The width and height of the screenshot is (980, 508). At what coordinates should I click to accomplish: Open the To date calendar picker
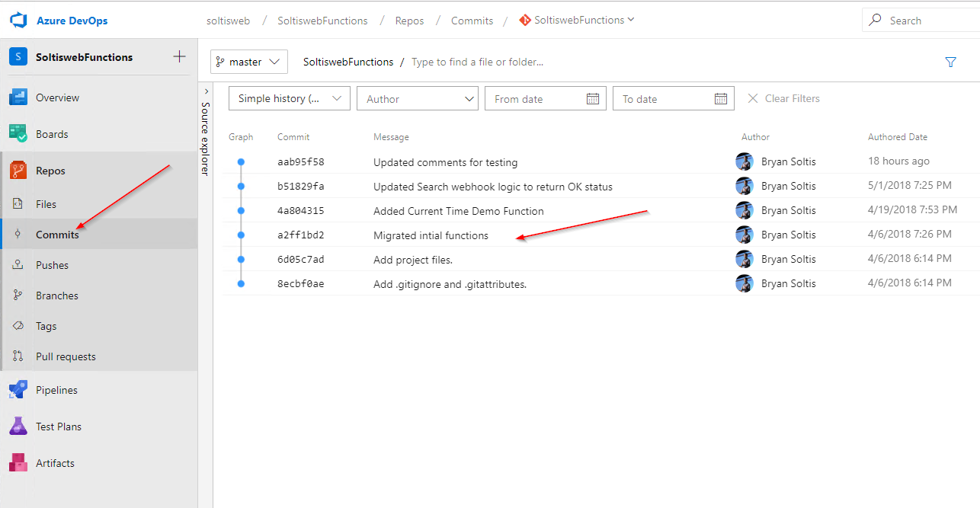[721, 99]
